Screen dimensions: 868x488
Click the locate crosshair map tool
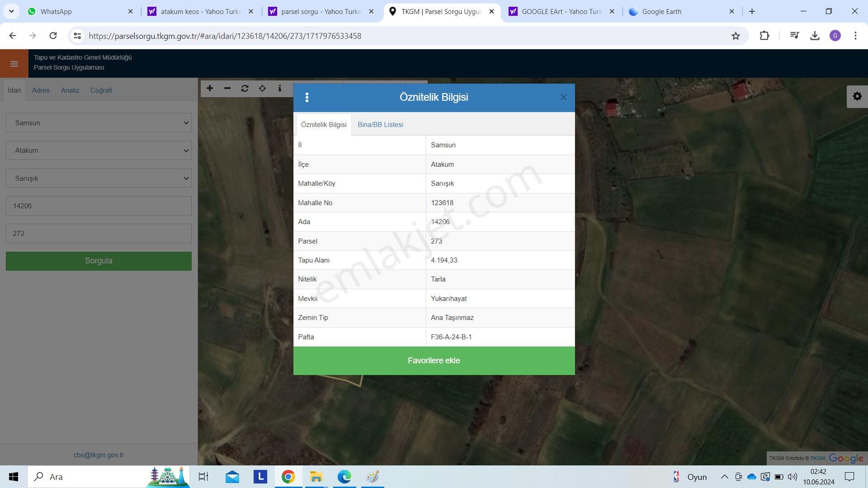tap(262, 88)
